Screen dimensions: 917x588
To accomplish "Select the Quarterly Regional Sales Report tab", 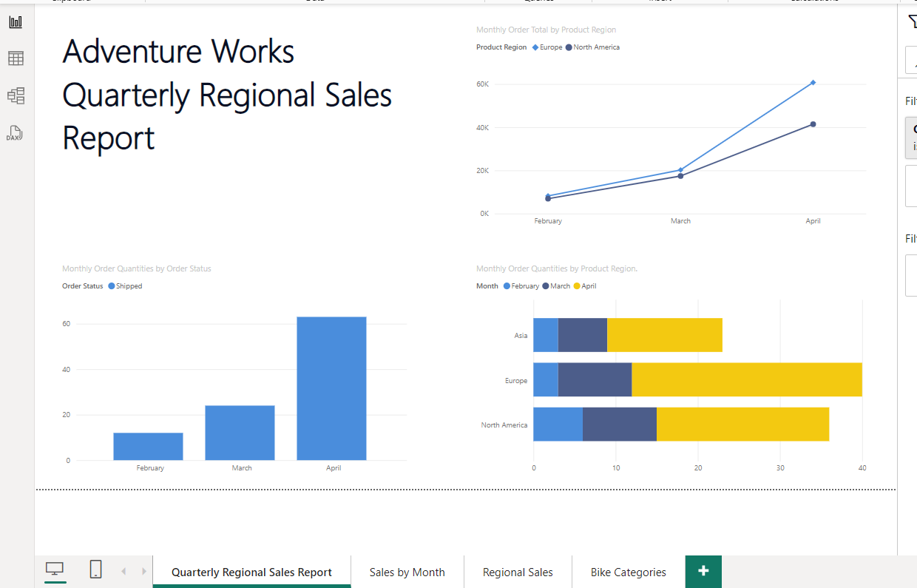I will 251,572.
